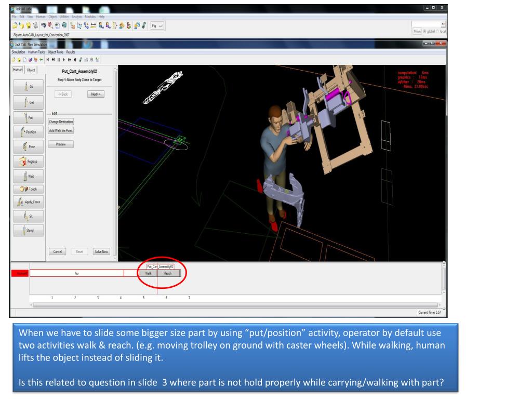Screen dimensions: 532x399
Task: Select the global radio button
Action: [424, 31]
